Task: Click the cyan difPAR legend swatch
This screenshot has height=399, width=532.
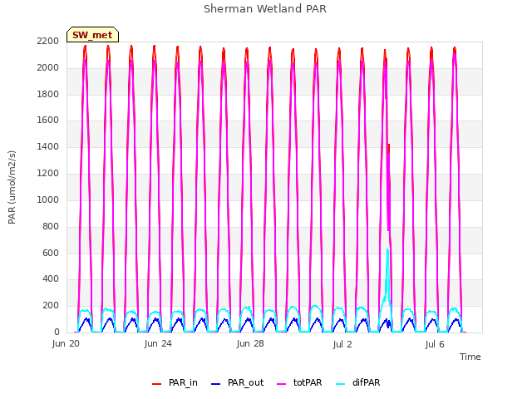Action: [x=340, y=384]
